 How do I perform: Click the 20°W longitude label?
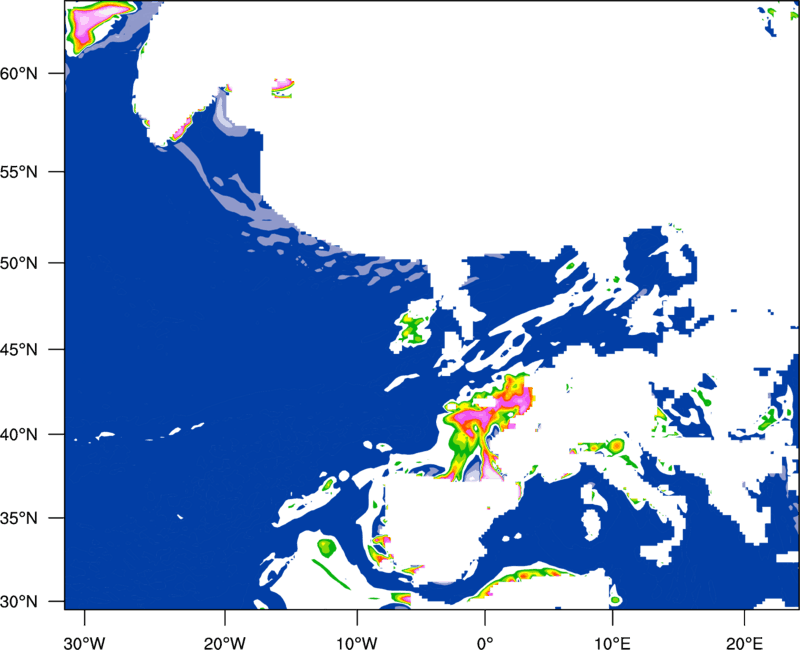(x=224, y=643)
